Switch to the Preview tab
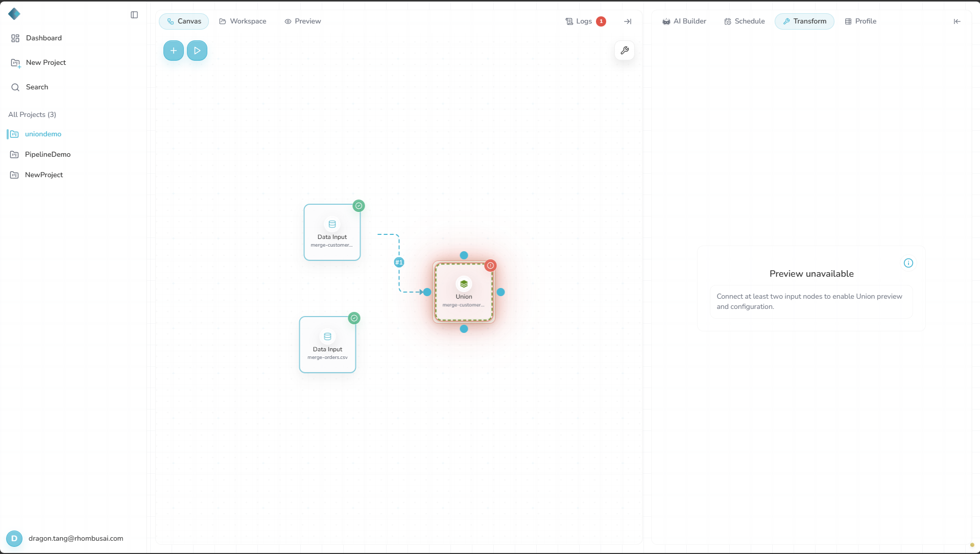The width and height of the screenshot is (980, 554). 303,21
